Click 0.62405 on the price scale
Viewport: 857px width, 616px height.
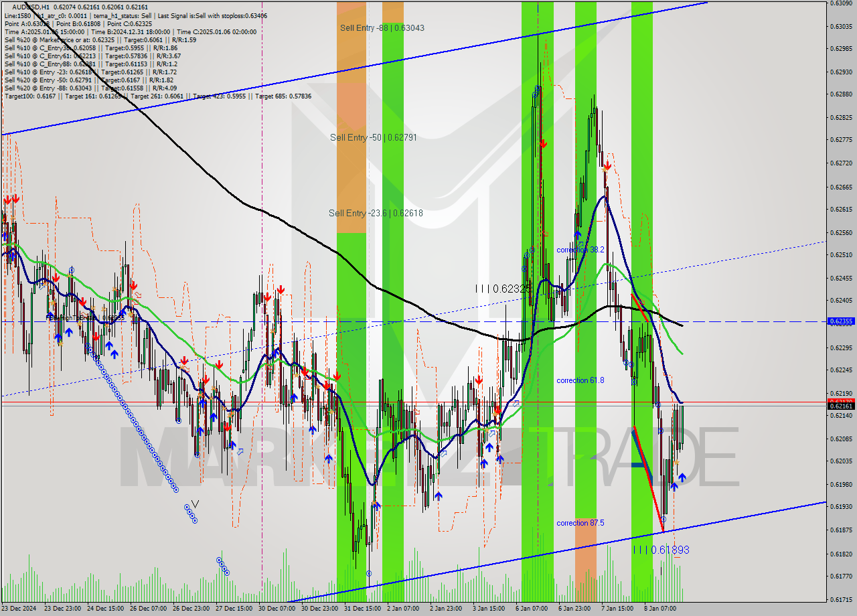[x=842, y=301]
